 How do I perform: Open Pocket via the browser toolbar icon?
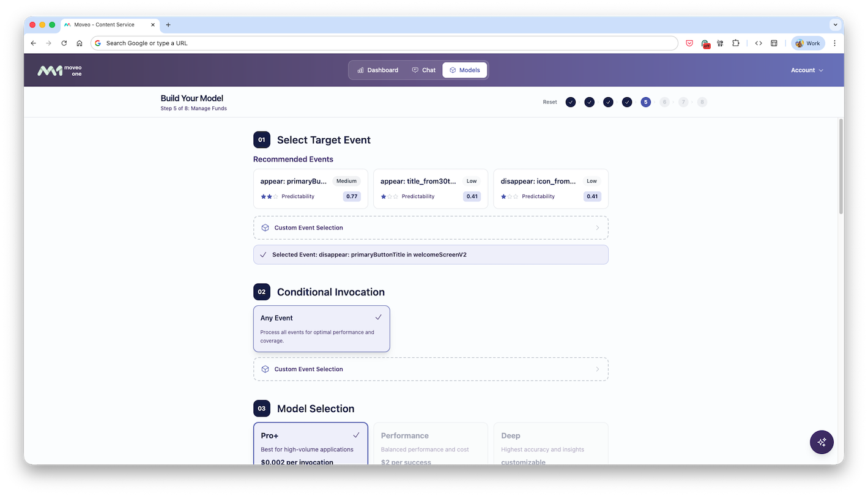click(x=689, y=43)
